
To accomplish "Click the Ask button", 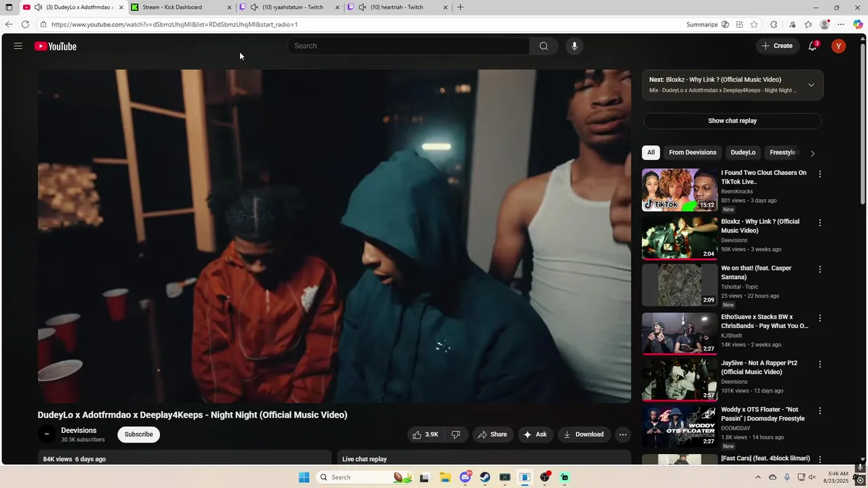I will click(x=534, y=434).
